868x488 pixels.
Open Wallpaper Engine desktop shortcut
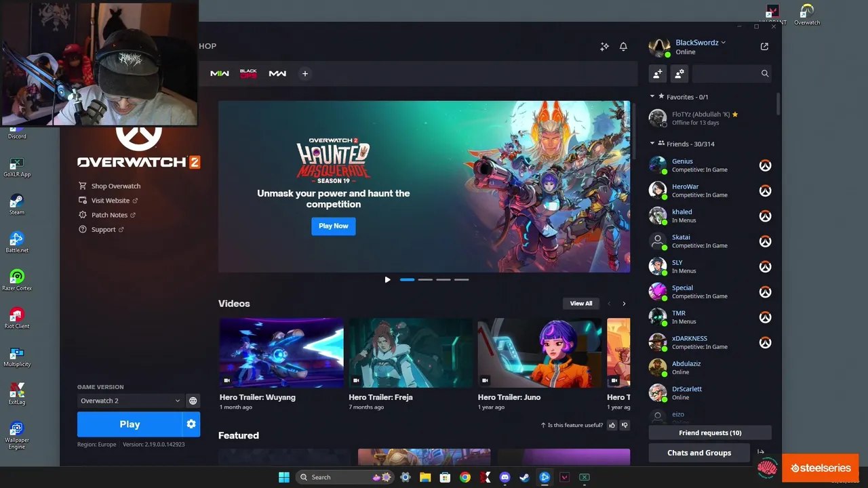tap(17, 434)
